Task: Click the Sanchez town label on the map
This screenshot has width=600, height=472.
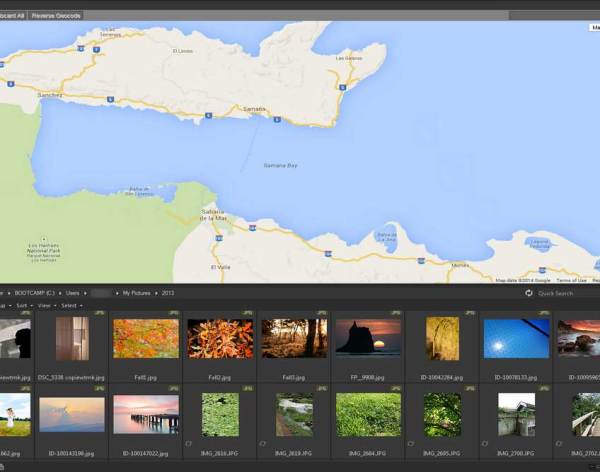Action: pyautogui.click(x=50, y=95)
